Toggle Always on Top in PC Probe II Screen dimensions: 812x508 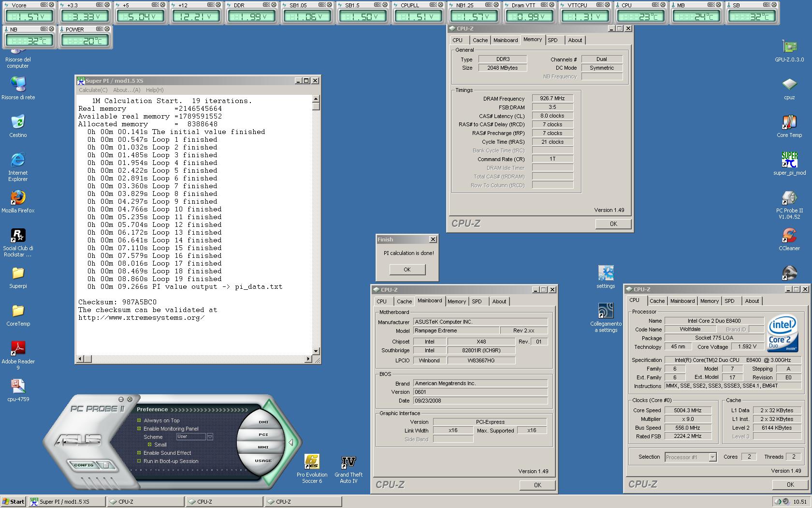[139, 420]
